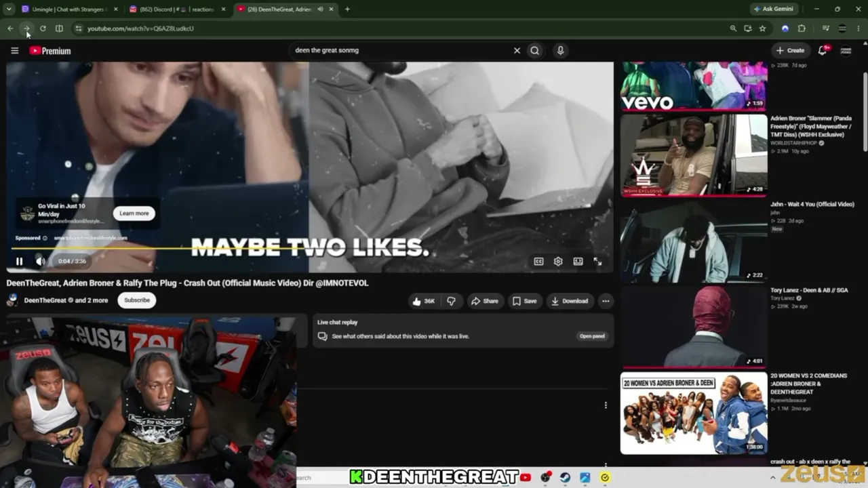
Task: Bookmark this page with the star icon
Action: pyautogui.click(x=763, y=28)
